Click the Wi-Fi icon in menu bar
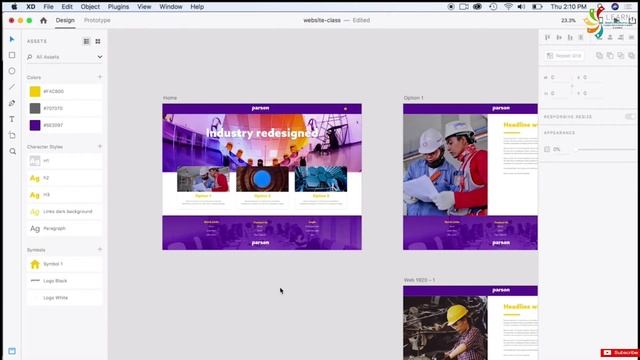Screen dimensions: 640x360 pos(508,7)
